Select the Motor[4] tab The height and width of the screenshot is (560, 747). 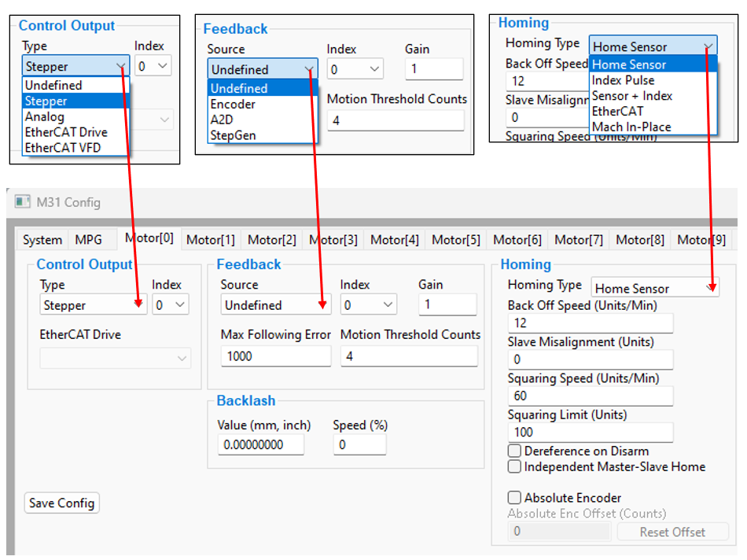click(x=395, y=240)
